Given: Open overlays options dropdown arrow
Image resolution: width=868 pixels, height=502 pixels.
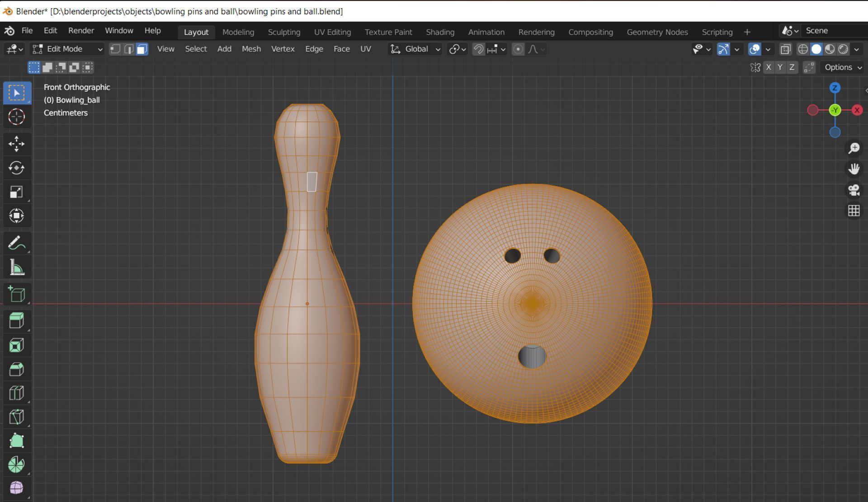Looking at the screenshot, I should tap(768, 49).
